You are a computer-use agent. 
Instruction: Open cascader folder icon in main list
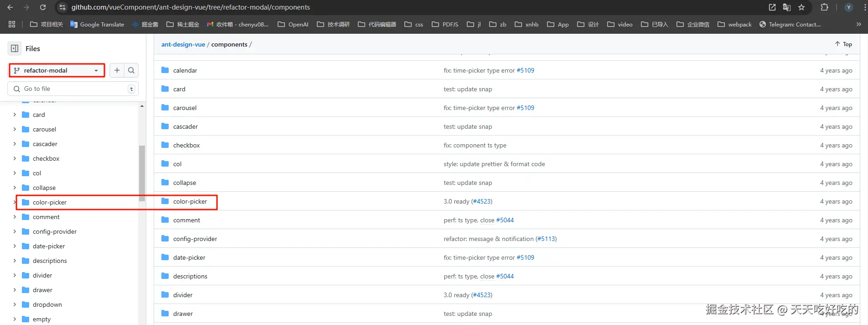(x=165, y=126)
